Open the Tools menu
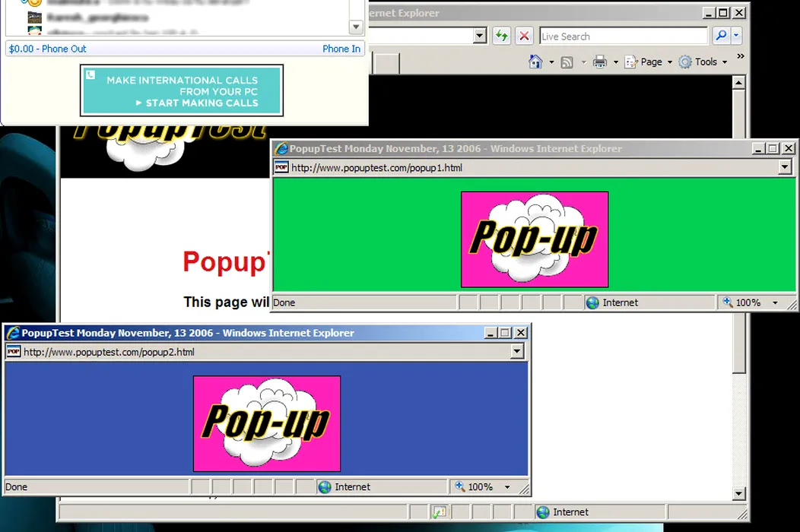Viewport: 800px width, 532px height. pos(703,62)
